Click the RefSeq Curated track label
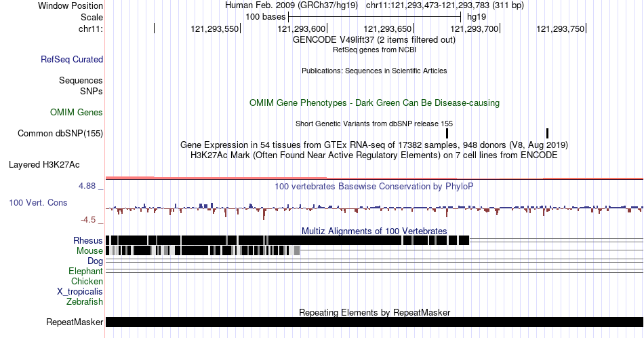 71,59
